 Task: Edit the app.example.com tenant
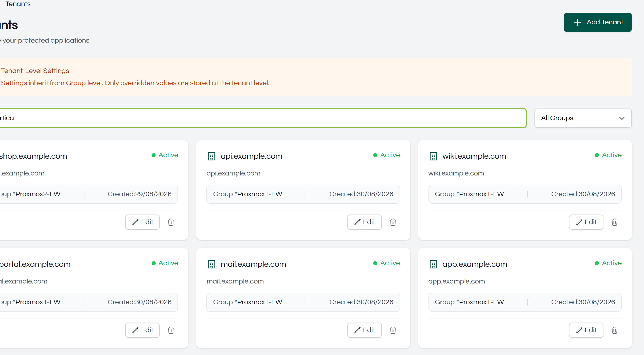[x=586, y=330]
